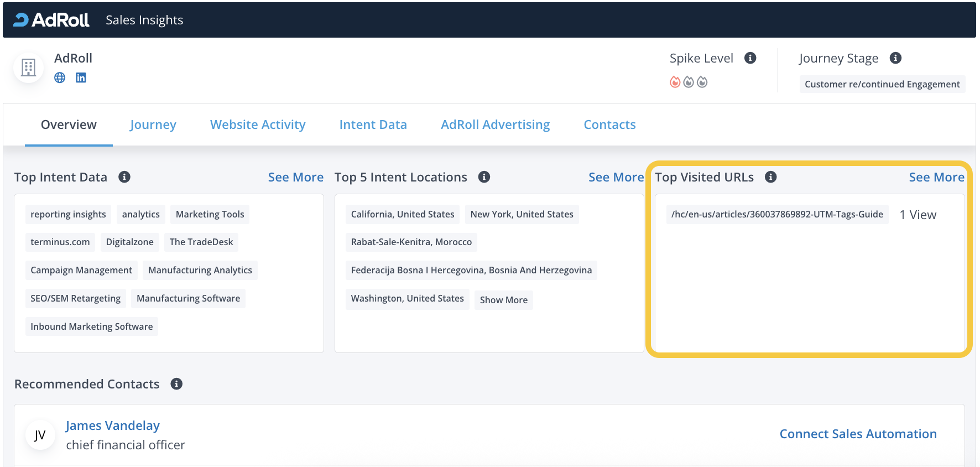The height and width of the screenshot is (467, 980).
Task: Click the Journey Stage info icon
Action: coord(895,58)
